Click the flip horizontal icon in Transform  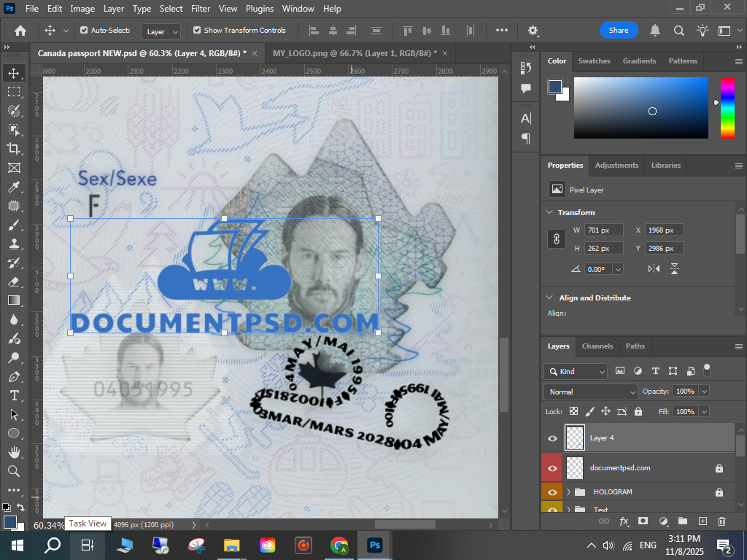pyautogui.click(x=654, y=269)
